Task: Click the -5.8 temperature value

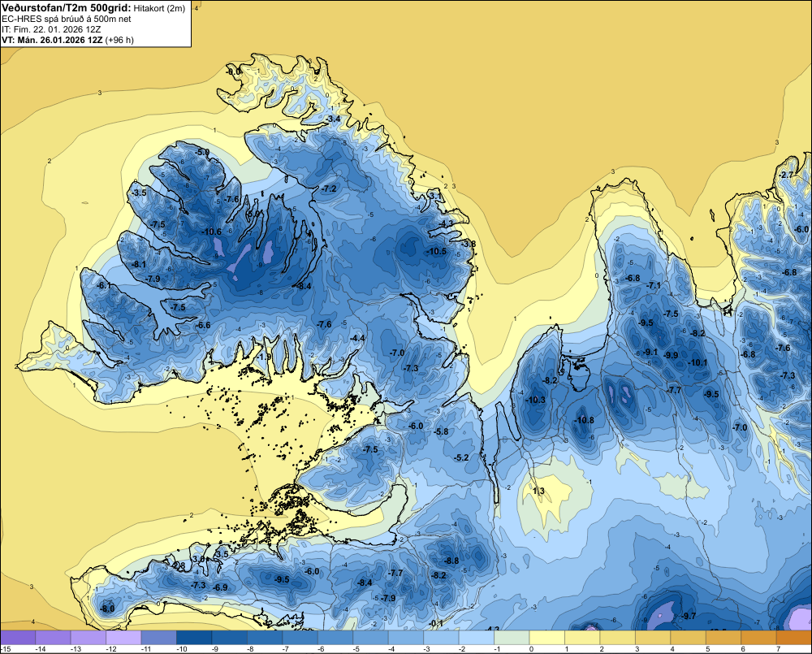Action: pos(441,431)
